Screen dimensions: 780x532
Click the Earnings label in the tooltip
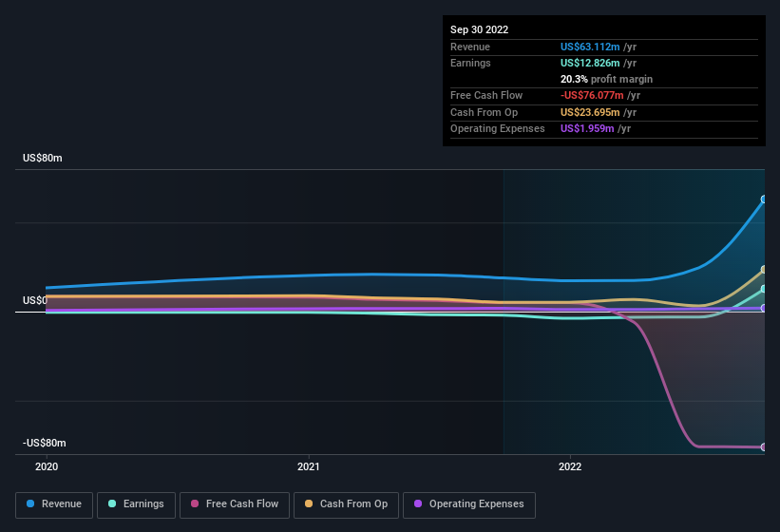[x=470, y=63]
